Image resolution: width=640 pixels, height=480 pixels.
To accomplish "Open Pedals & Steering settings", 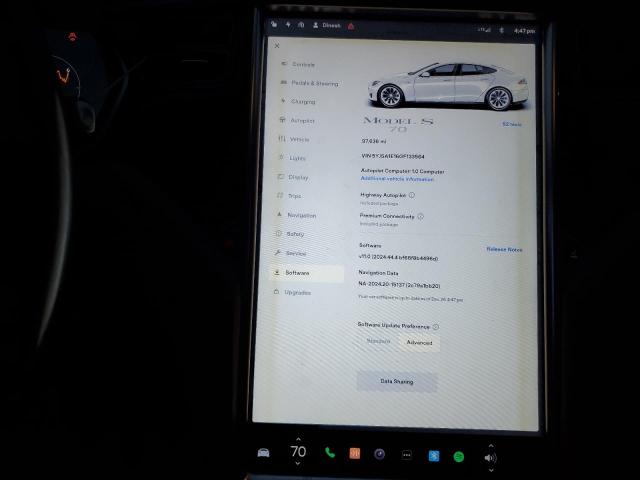I will (309, 83).
